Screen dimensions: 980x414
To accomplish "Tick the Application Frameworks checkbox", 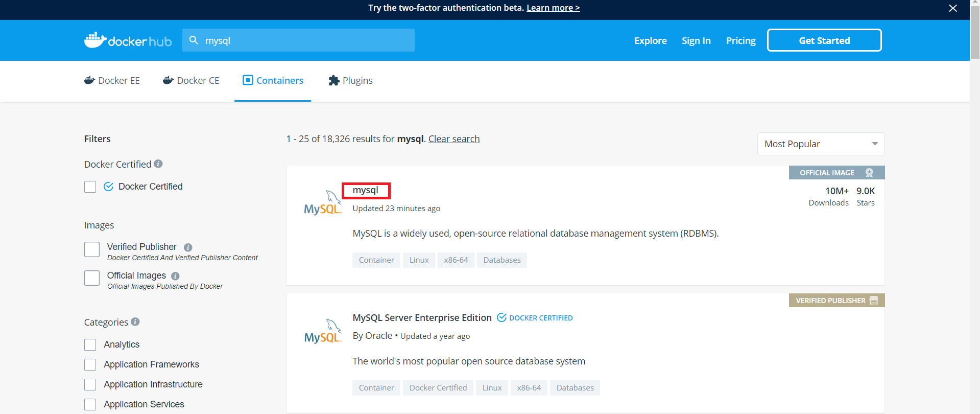I will [x=90, y=365].
